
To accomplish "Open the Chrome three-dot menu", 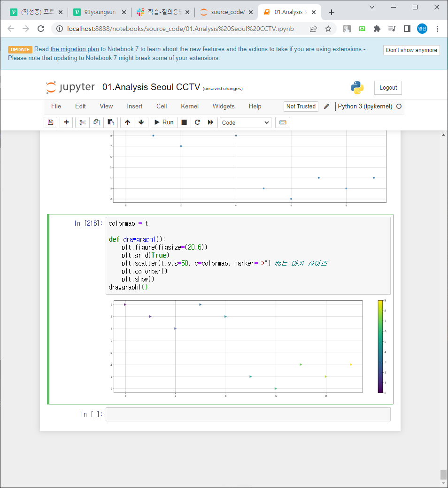I will point(437,29).
